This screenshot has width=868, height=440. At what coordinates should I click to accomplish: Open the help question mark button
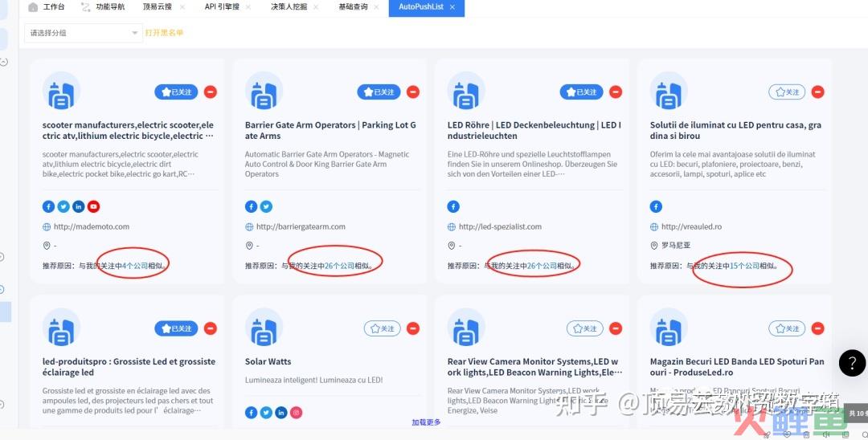click(853, 363)
